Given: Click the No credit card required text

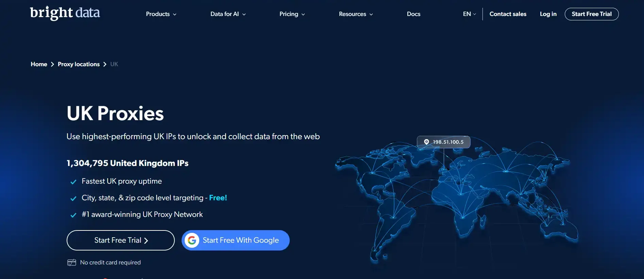Looking at the screenshot, I should click(x=111, y=262).
